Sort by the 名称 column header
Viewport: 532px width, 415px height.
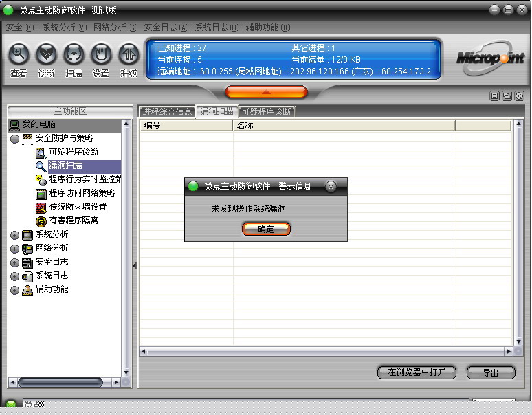[344, 126]
